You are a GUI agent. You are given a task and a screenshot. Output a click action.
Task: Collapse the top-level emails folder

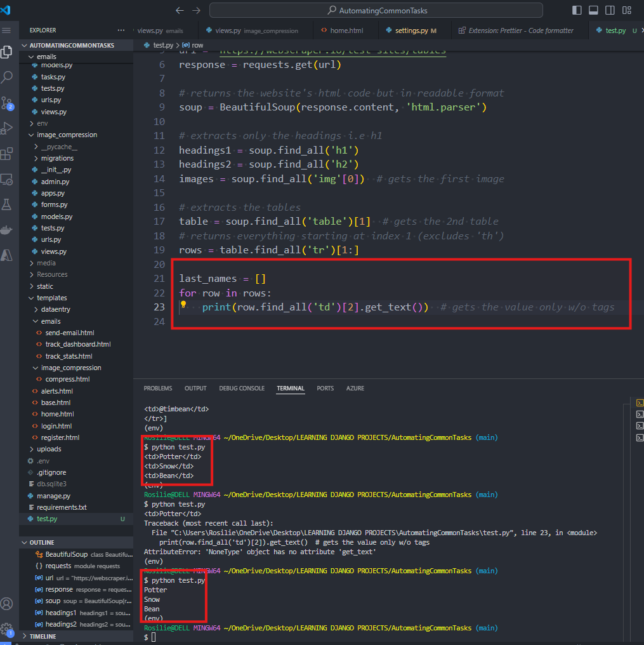[77, 57]
